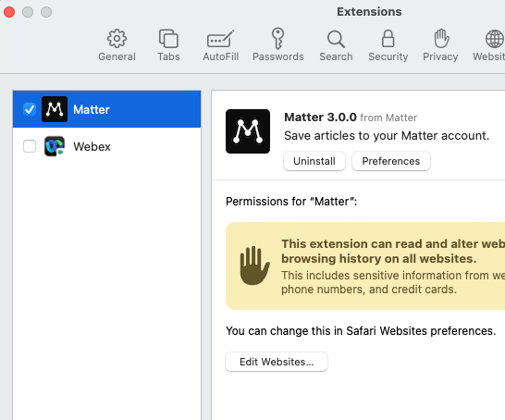Viewport: 505px width, 420px height.
Task: Open the Tabs preferences icon
Action: 168,39
